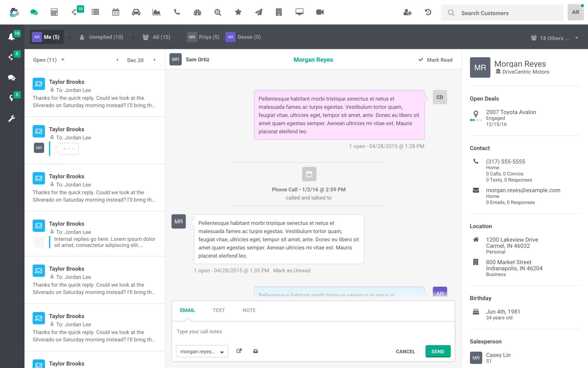Image resolution: width=588 pixels, height=368 pixels.
Task: Open the AR user avatar in top right
Action: point(575,12)
